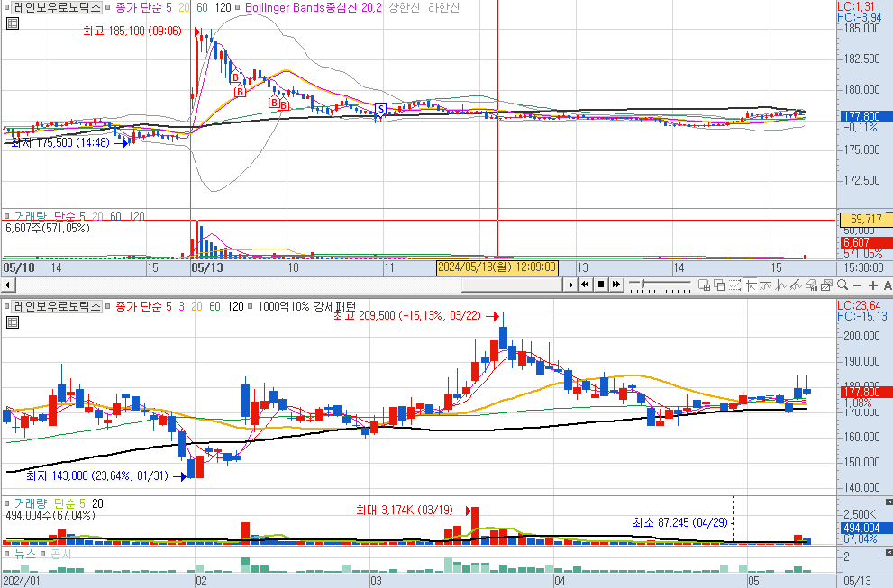Click the 05/13 date label on upper time axis
This screenshot has height=588, width=893.
click(x=207, y=267)
